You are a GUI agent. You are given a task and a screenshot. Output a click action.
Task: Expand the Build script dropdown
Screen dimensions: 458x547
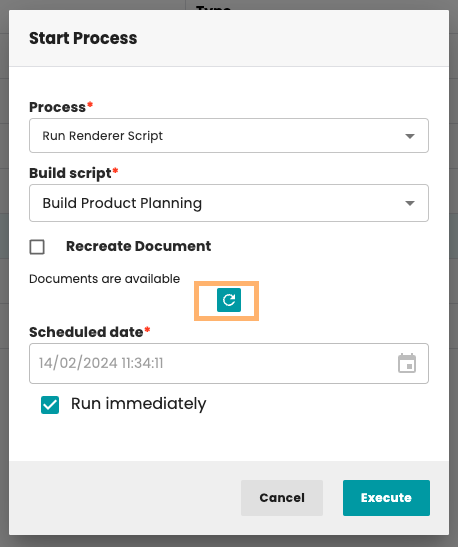[229, 203]
